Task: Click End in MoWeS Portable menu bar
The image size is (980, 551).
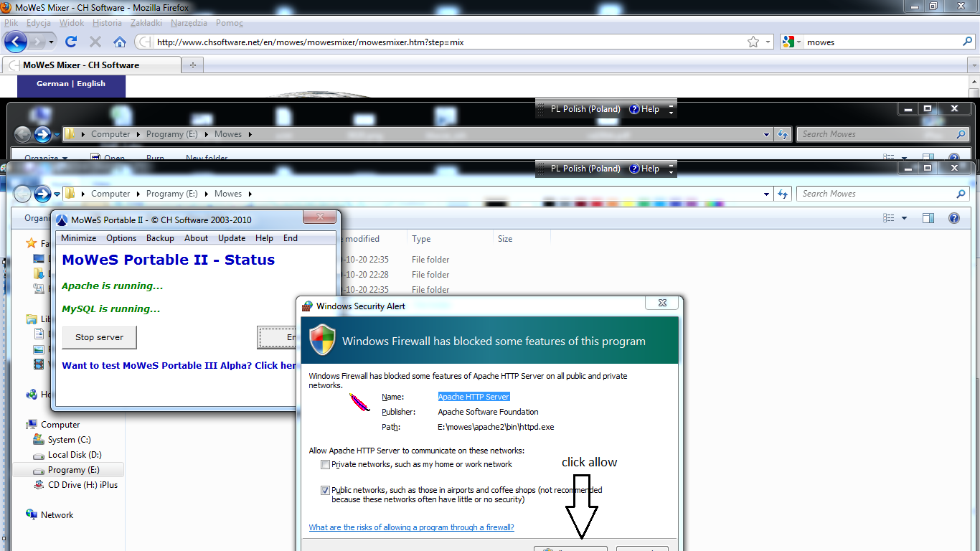Action: click(x=290, y=238)
